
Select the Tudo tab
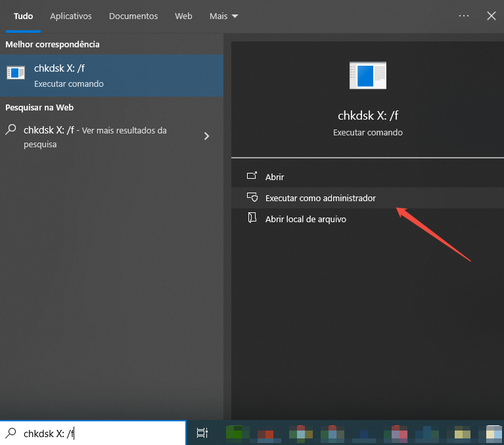click(x=24, y=16)
